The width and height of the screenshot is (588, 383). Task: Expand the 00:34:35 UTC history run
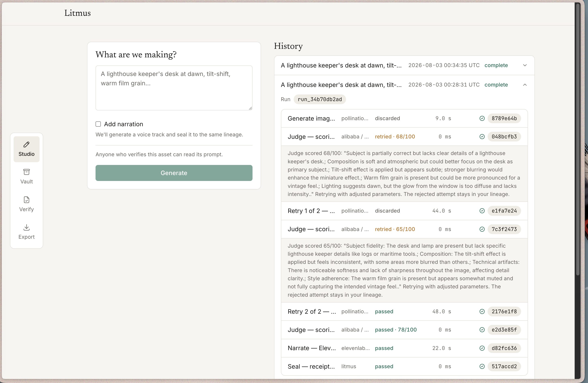525,65
